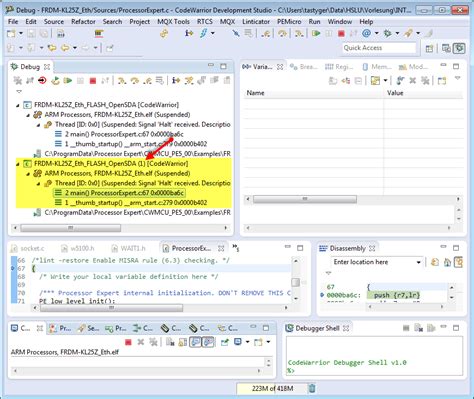Switch to the Registers tab
Viewport: 474px width, 399px height.
point(339,67)
